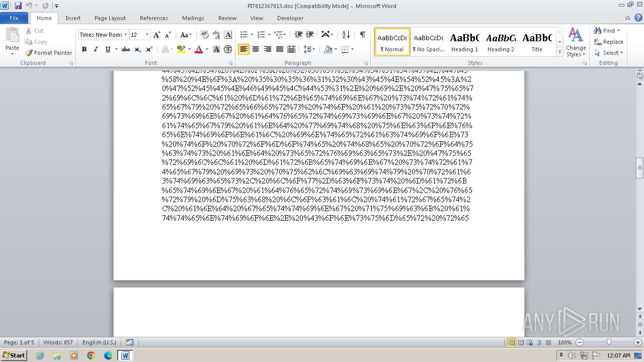
Task: Switch to the Developer tab
Action: pyautogui.click(x=290, y=18)
